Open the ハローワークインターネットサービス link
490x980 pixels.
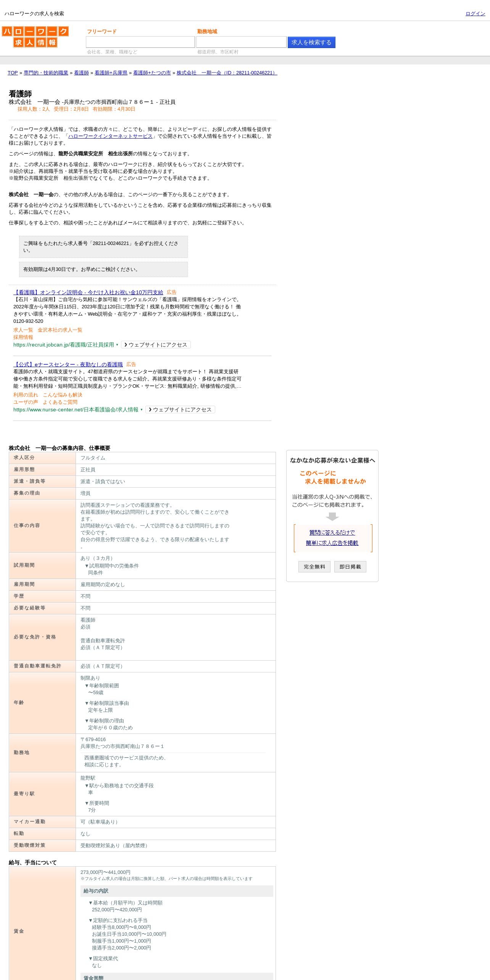click(x=110, y=136)
